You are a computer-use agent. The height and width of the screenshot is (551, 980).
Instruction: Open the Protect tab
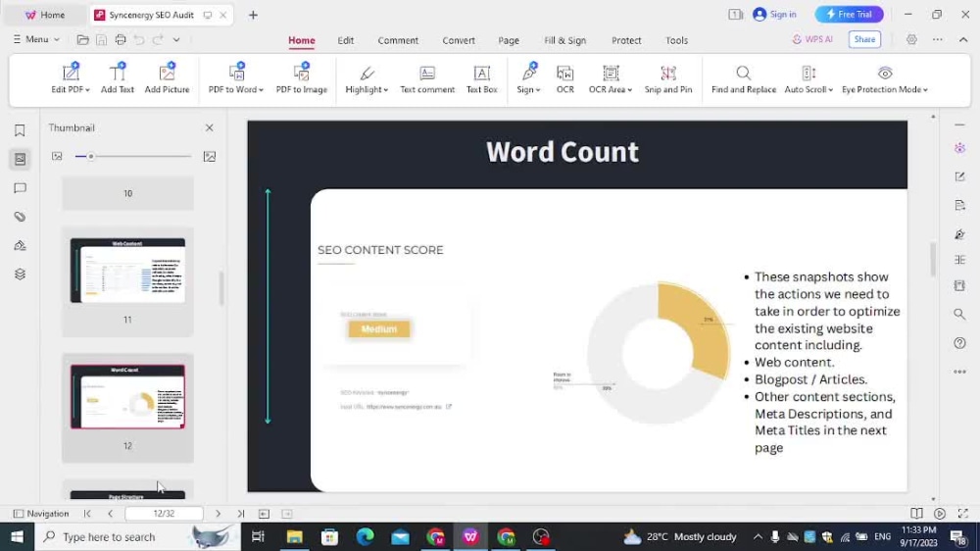coord(626,40)
